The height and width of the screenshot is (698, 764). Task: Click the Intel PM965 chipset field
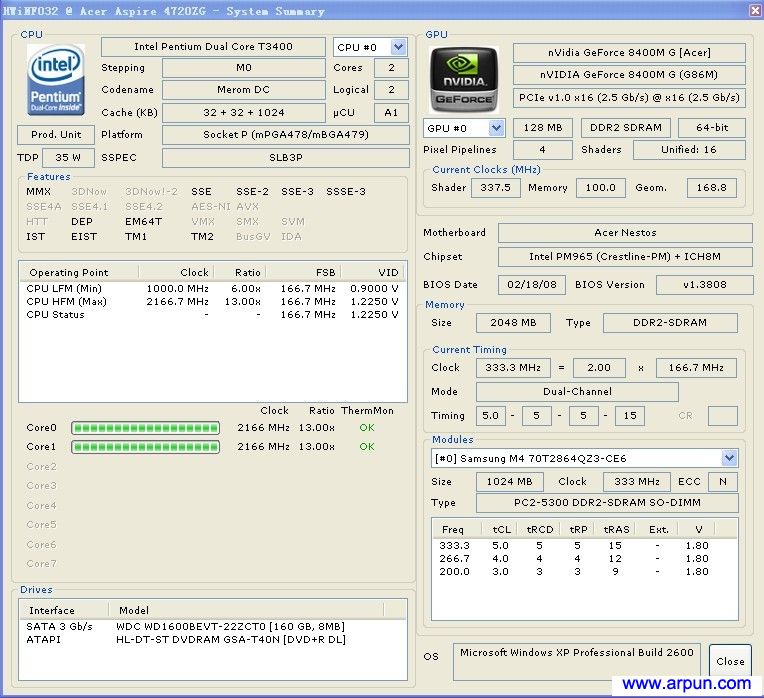pyautogui.click(x=625, y=257)
